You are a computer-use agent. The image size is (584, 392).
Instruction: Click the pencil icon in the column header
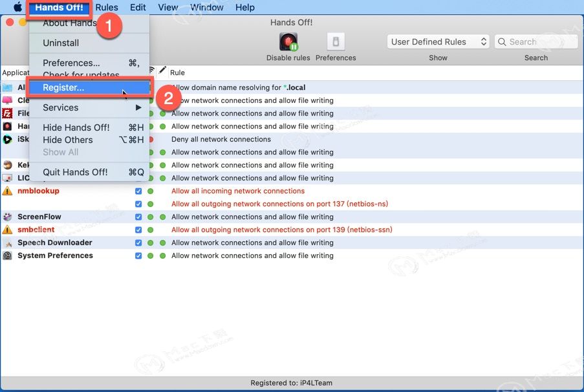tap(162, 71)
